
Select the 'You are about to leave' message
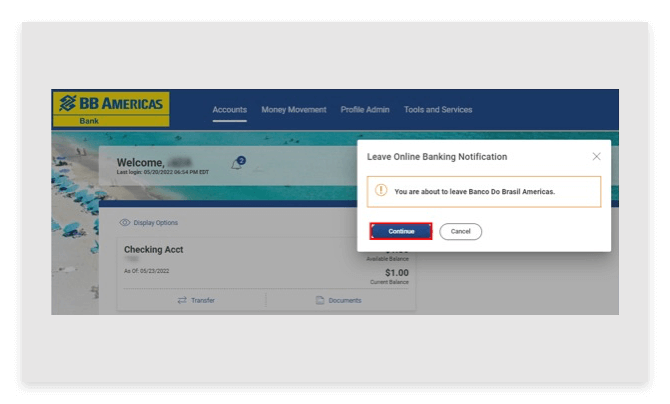click(x=474, y=192)
